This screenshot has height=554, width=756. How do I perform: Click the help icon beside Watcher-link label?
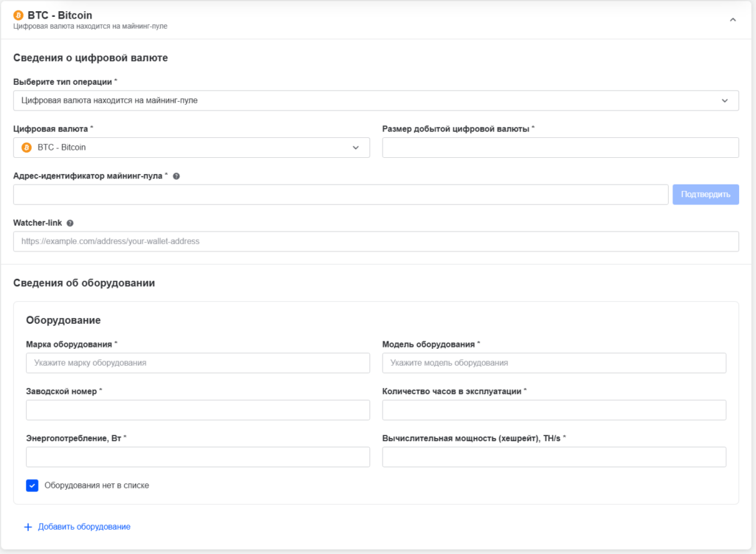70,223
